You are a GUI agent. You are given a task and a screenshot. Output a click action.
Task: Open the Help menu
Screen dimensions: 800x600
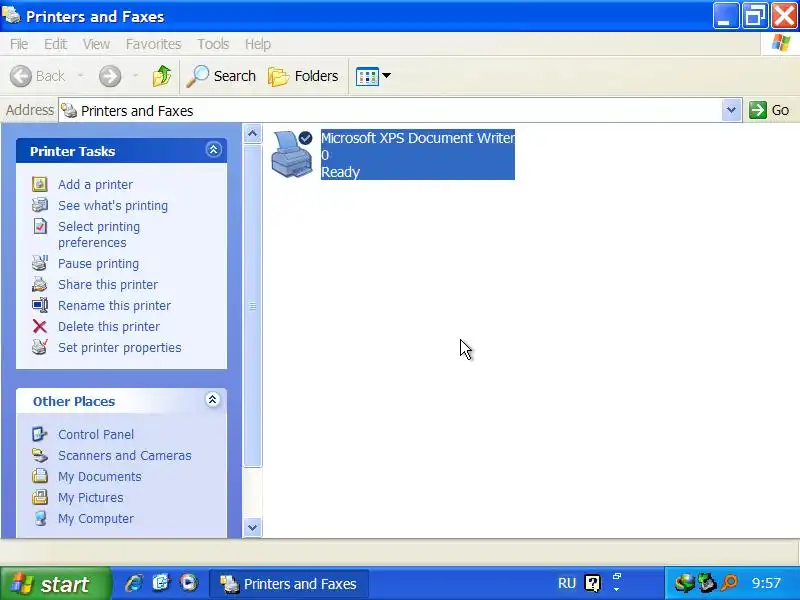(258, 44)
